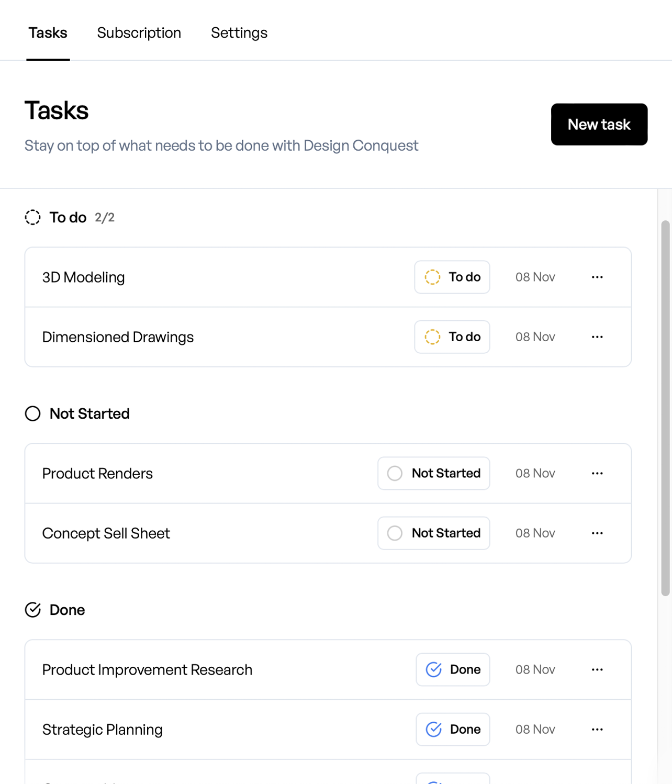Change status dropdown of Dimensioned Drawings
This screenshot has height=784, width=672.
tap(452, 337)
